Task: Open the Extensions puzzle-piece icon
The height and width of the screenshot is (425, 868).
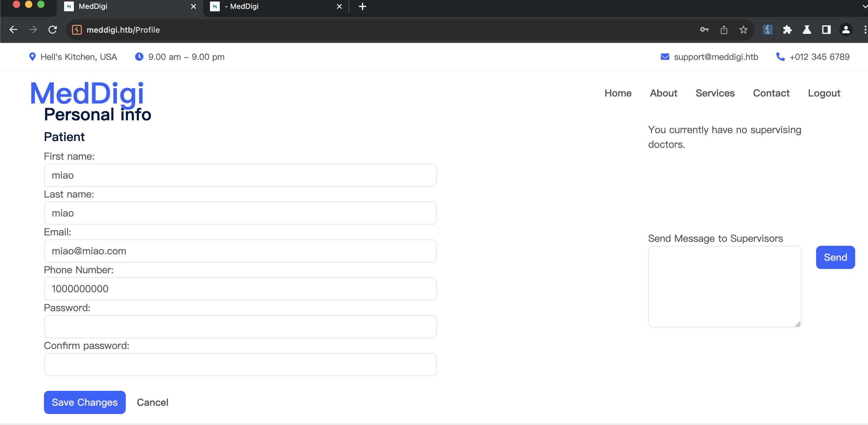Action: 787,30
